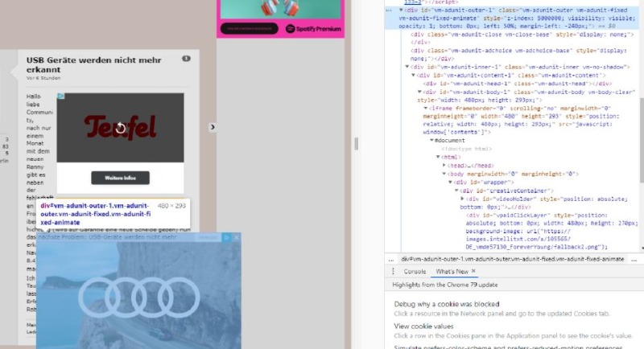Click the comment count bubble on USB post

pyautogui.click(x=186, y=59)
